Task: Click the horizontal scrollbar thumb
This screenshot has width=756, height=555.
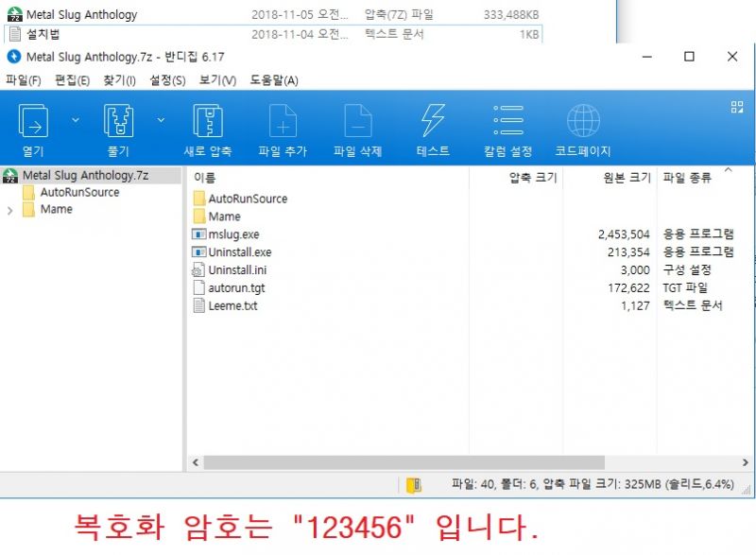Action: [x=404, y=462]
